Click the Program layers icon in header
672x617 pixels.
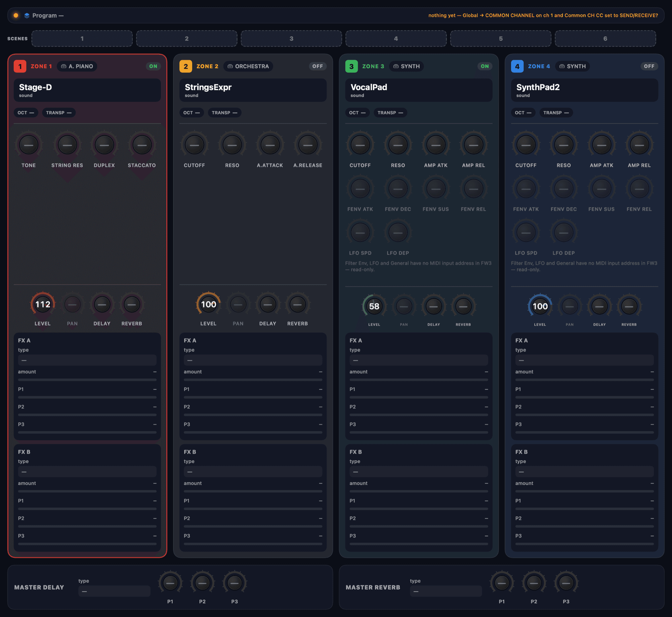pyautogui.click(x=27, y=15)
